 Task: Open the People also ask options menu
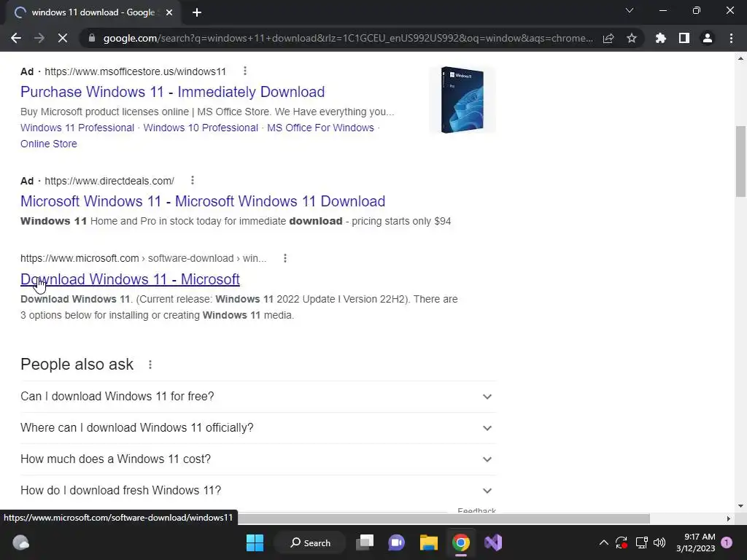(150, 365)
